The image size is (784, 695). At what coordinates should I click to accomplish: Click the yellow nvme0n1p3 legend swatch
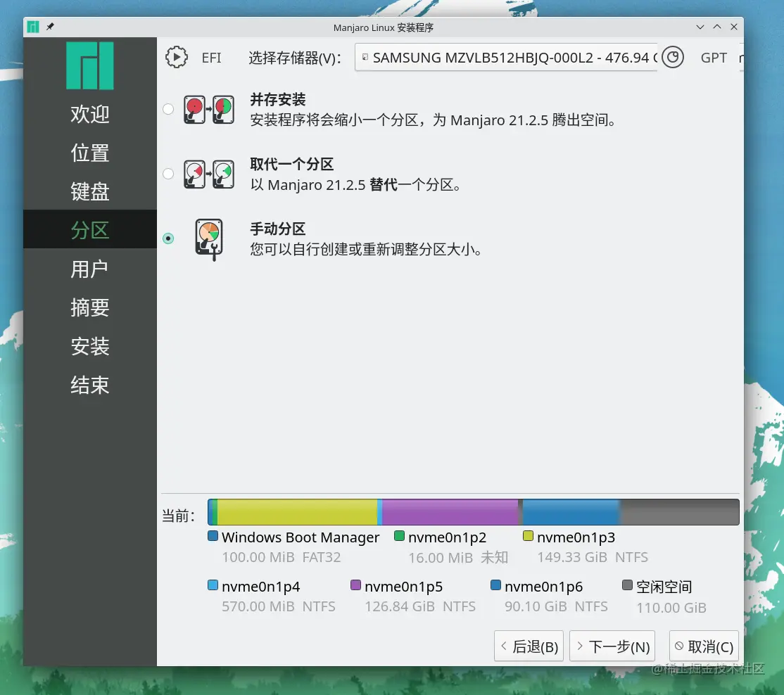click(528, 536)
